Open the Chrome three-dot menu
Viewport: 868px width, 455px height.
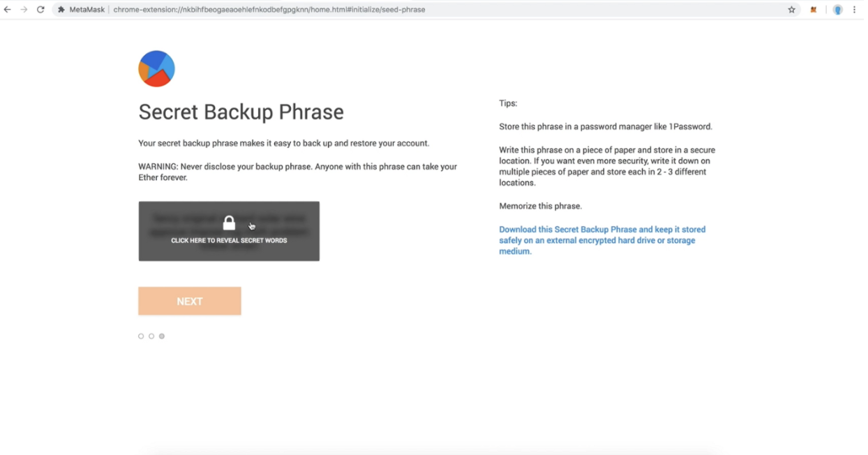tap(855, 10)
